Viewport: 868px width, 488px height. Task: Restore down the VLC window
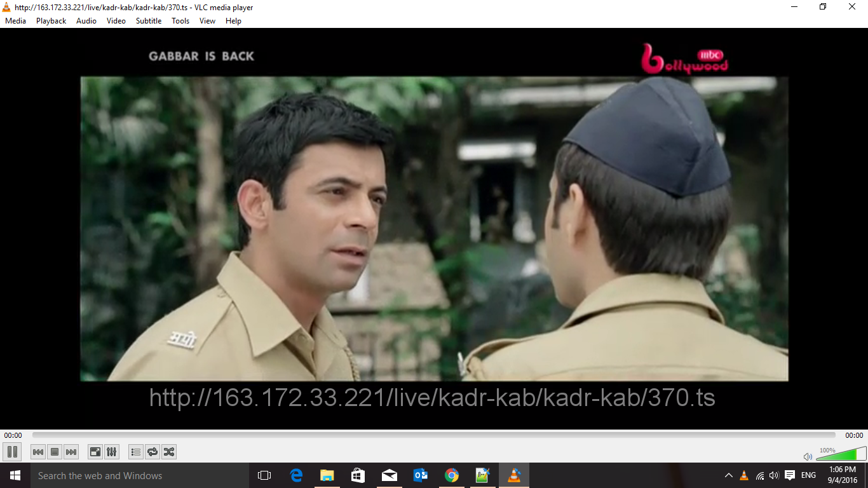click(x=824, y=7)
